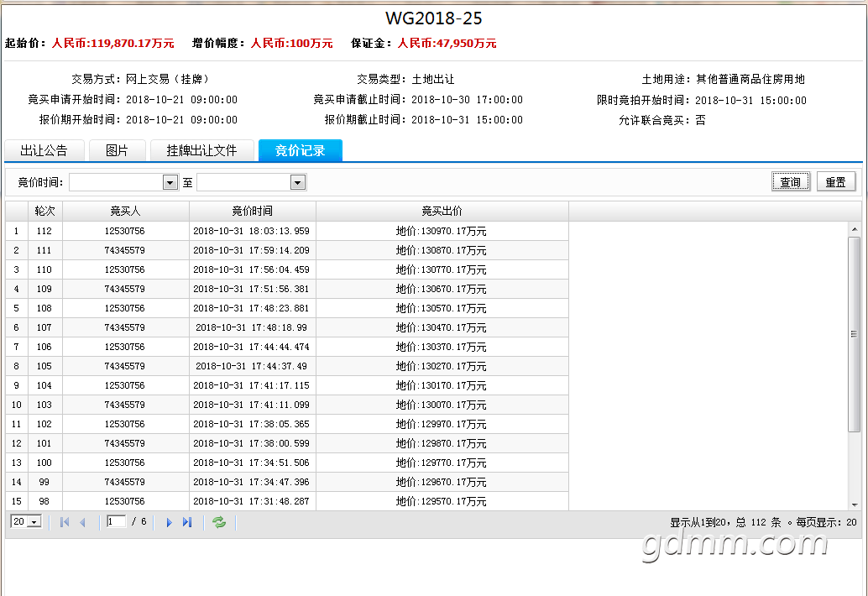Jump to last page of records
The width and height of the screenshot is (868, 596).
click(187, 522)
